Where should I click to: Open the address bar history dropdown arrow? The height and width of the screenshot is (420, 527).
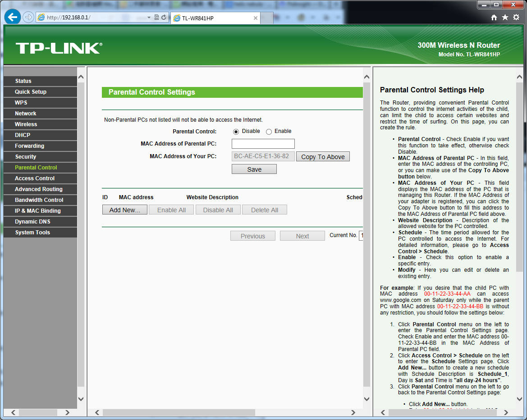pyautogui.click(x=149, y=18)
